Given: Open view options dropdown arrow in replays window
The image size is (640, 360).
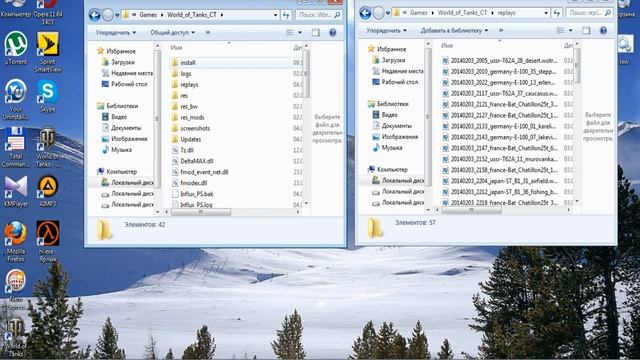Looking at the screenshot, I should pos(571,31).
